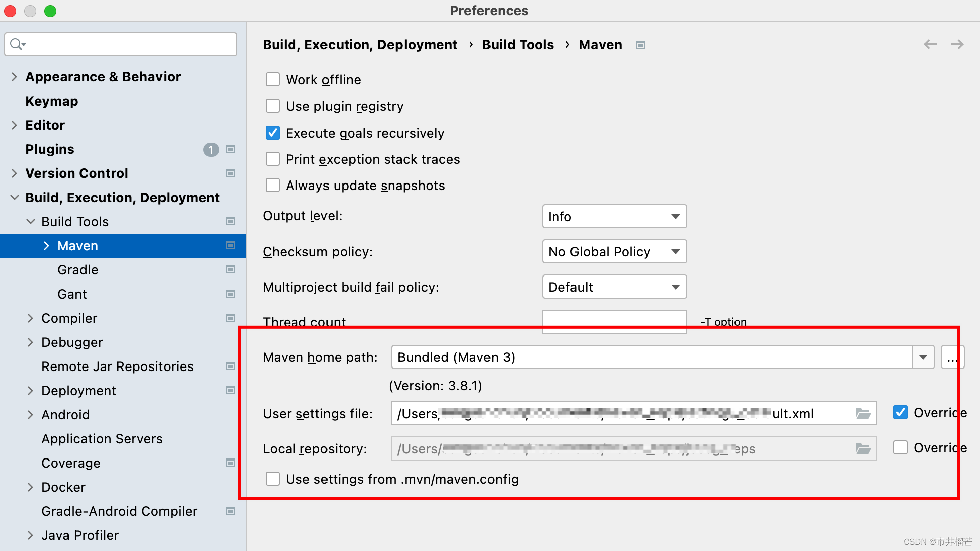Click project settings icon next to Version Control
This screenshot has width=980, height=551.
[x=231, y=173]
